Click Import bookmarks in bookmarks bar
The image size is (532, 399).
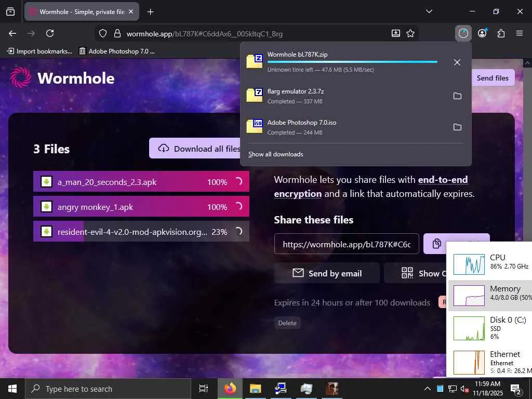39,51
